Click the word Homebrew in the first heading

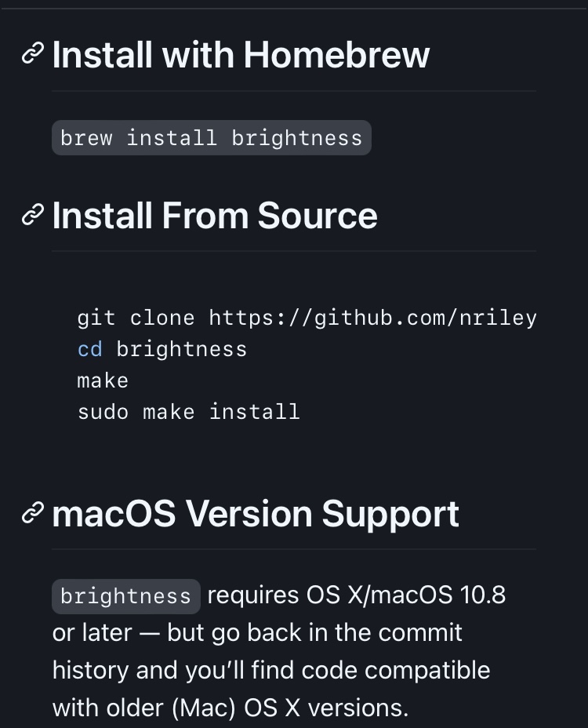[336, 55]
